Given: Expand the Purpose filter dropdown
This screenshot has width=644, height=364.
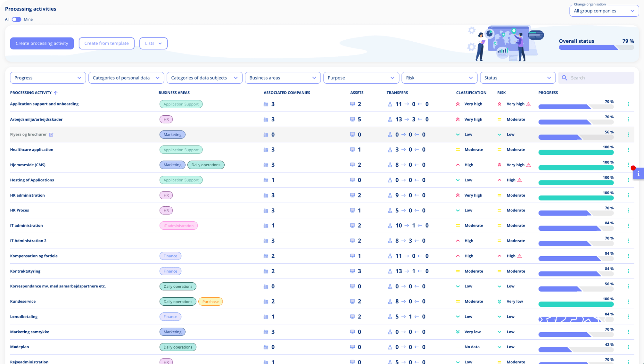Looking at the screenshot, I should point(361,78).
